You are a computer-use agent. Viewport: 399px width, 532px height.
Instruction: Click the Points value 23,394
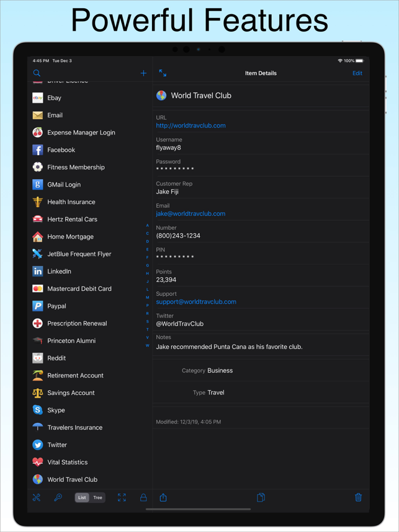(x=166, y=280)
